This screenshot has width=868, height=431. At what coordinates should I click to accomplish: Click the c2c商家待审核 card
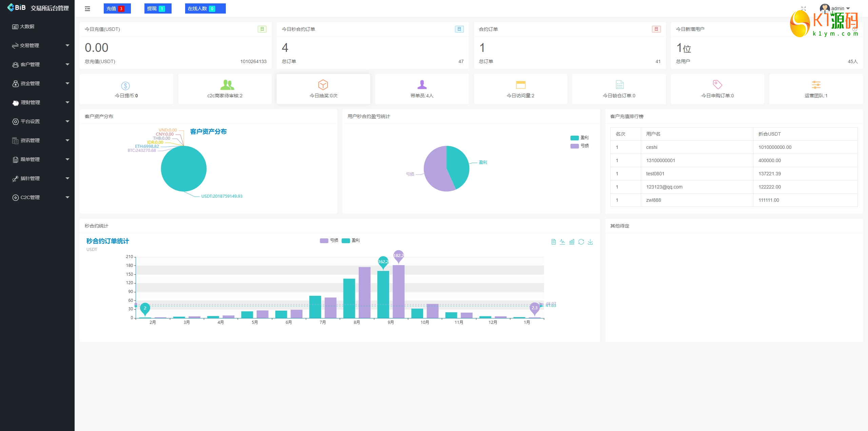pos(225,89)
